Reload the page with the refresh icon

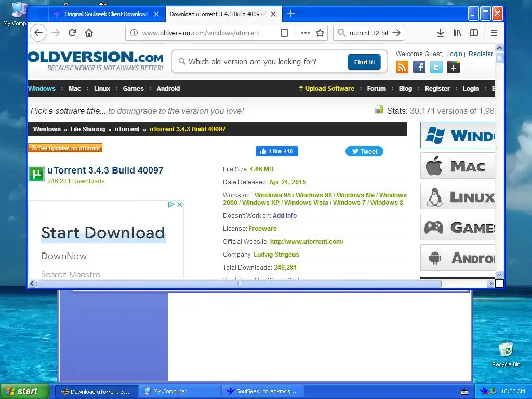(72, 33)
